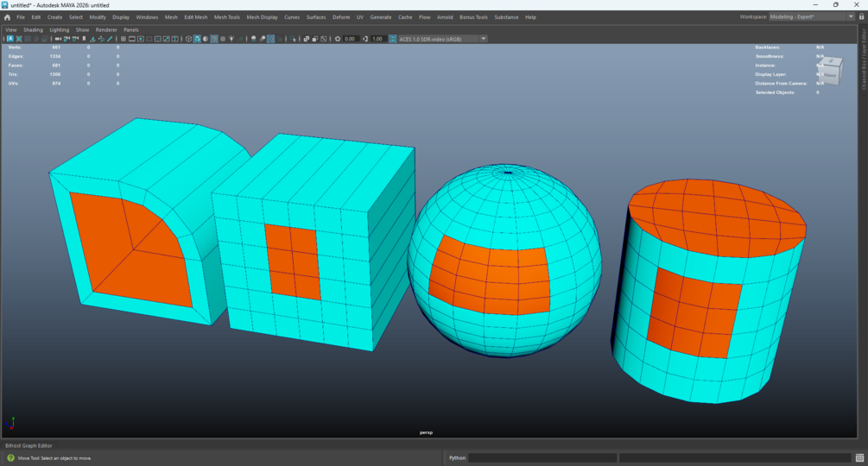The image size is (868, 466).
Task: Toggle the viewport grid icon
Action: click(123, 39)
